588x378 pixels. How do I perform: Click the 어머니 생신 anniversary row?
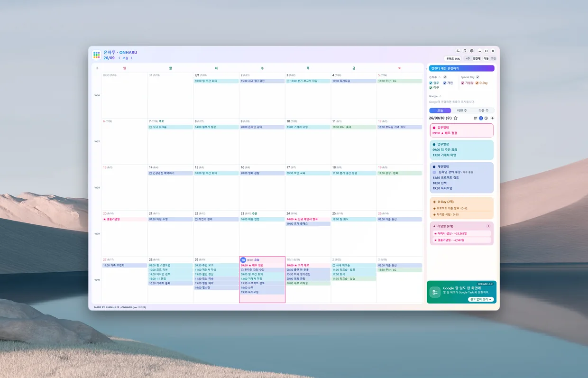pos(461,233)
